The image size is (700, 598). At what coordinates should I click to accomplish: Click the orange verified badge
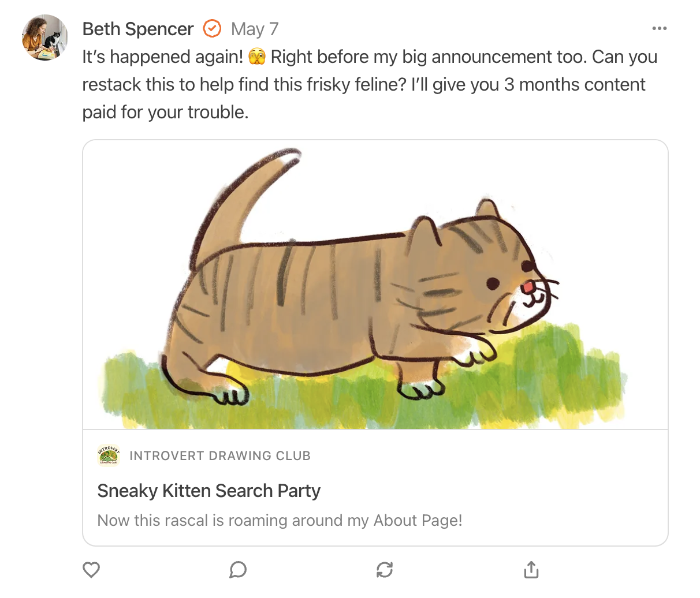212,28
